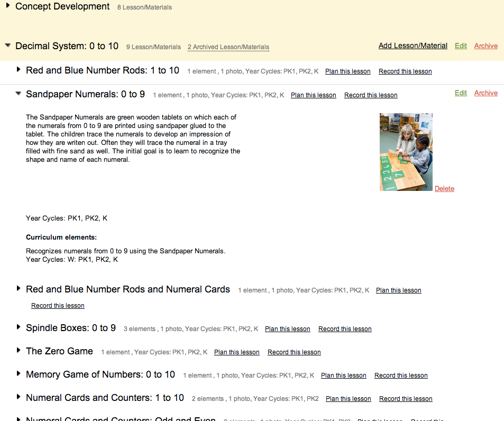The image size is (504, 421).
Task: Click "The Zero Game" title text
Action: pyautogui.click(x=59, y=351)
